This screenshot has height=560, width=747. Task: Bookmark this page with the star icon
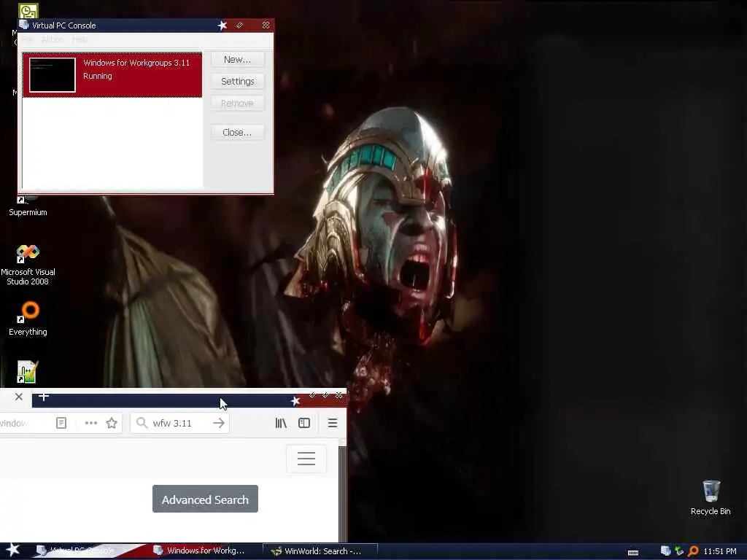112,423
